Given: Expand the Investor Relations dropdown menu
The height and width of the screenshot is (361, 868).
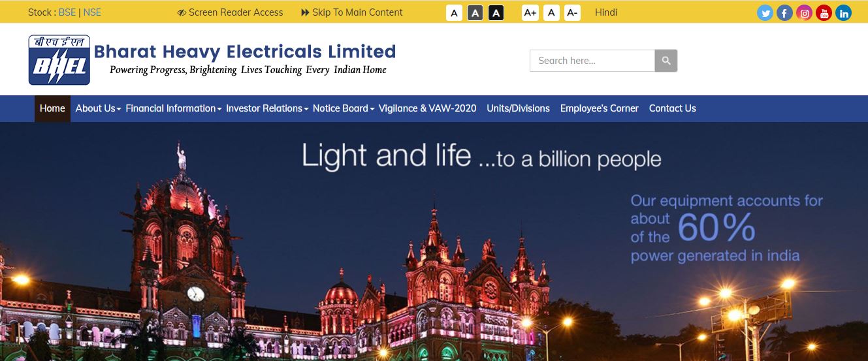Looking at the screenshot, I should click(267, 108).
